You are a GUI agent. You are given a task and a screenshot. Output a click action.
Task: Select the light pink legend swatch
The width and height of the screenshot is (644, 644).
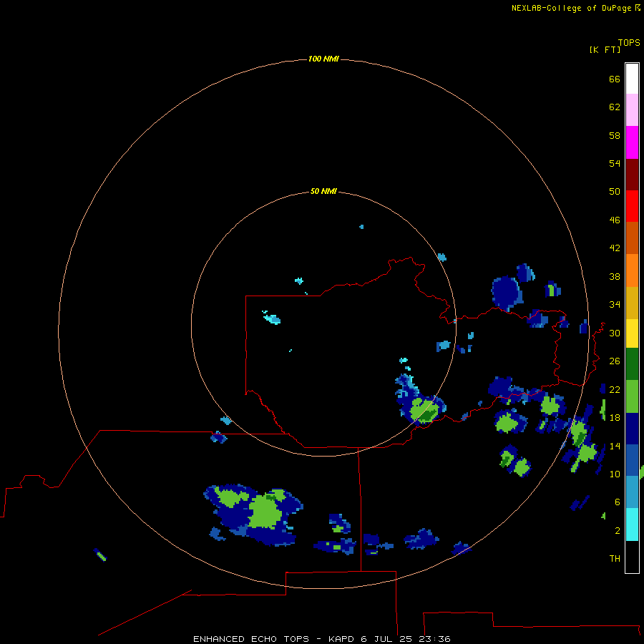click(632, 109)
